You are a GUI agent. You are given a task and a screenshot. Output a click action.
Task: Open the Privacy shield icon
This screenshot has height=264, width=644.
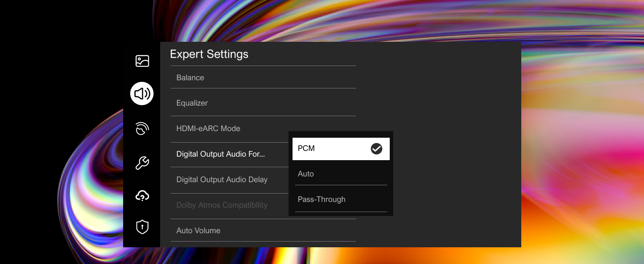click(x=142, y=227)
